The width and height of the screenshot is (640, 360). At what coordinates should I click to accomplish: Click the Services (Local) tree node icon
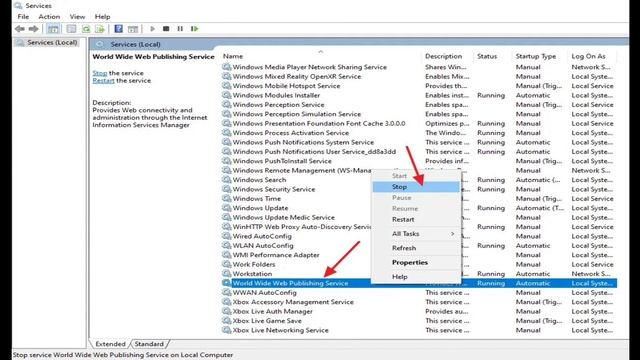click(x=20, y=42)
